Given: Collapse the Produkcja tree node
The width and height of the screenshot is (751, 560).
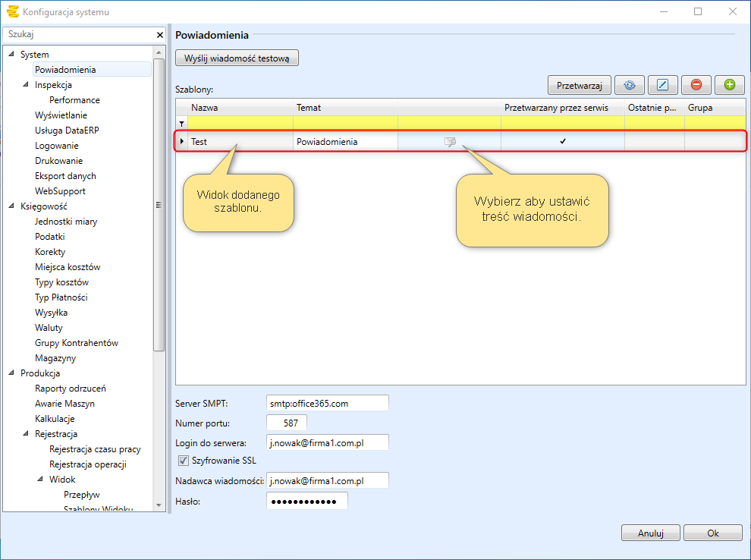Looking at the screenshot, I should click(11, 373).
